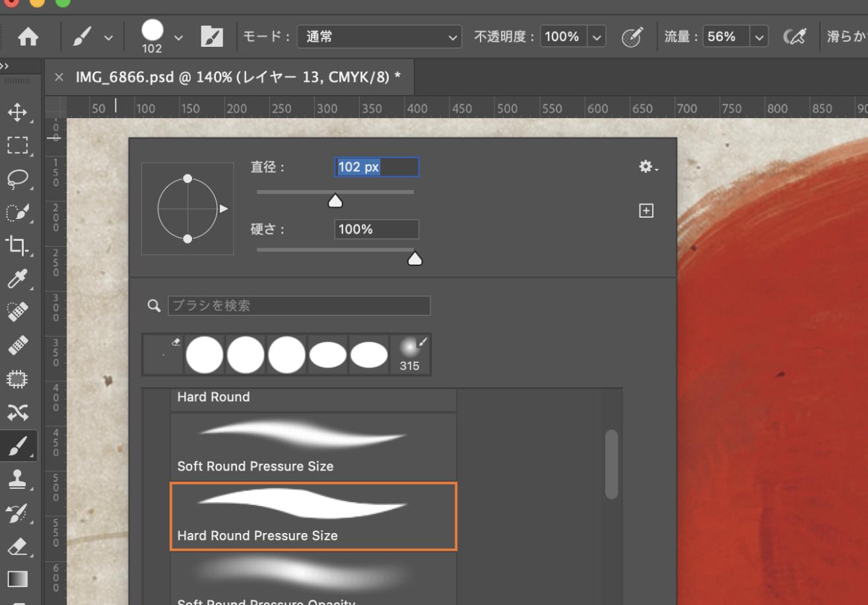
Task: Click the ブラシを検索 brush search field
Action: (x=297, y=305)
